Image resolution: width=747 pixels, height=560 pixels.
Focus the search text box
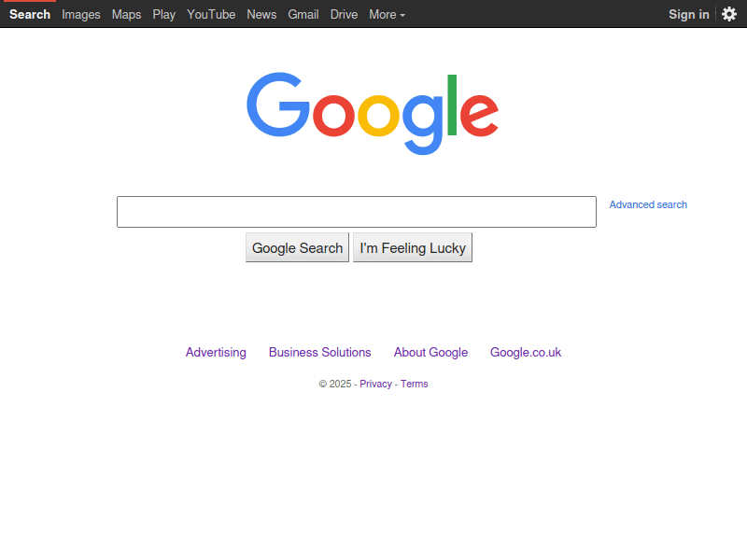tap(357, 212)
